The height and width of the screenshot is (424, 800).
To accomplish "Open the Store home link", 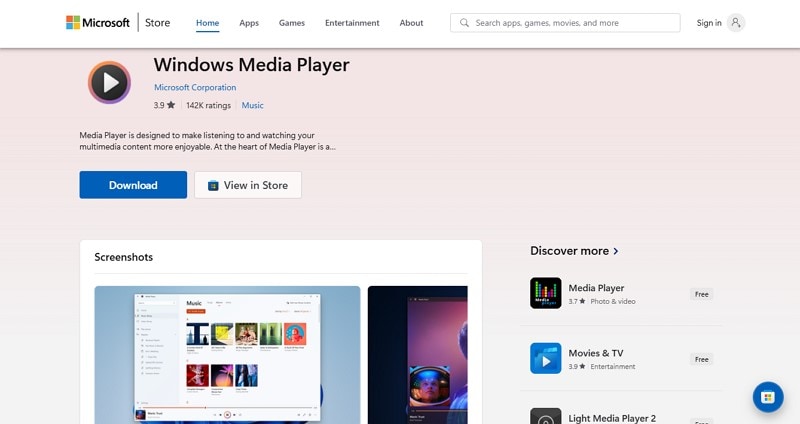I will (157, 22).
